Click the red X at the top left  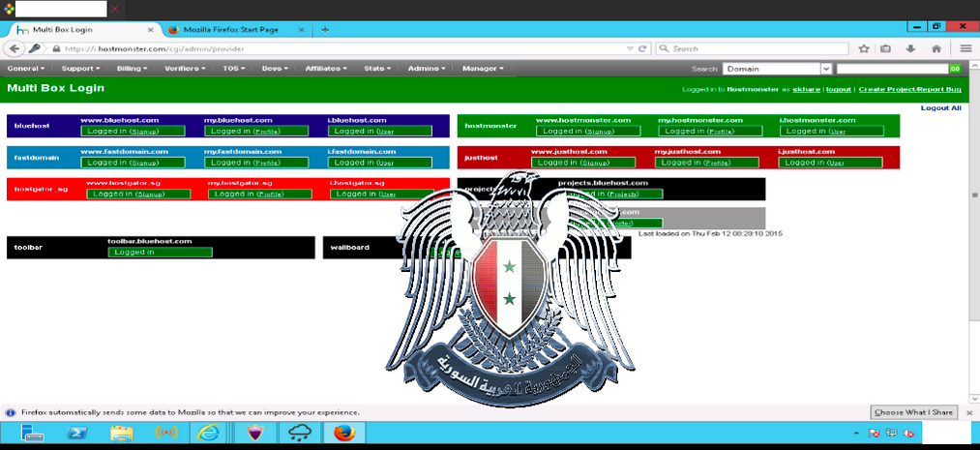(x=115, y=9)
